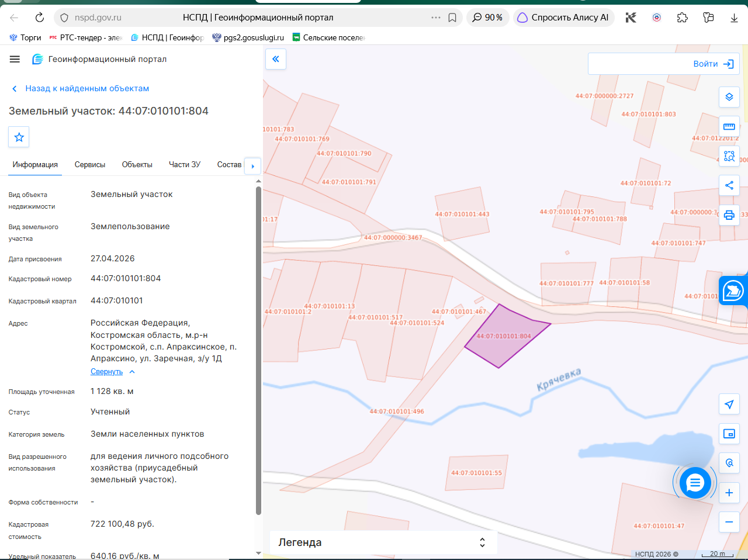Select the Состав tab
This screenshot has width=748, height=560.
[229, 165]
